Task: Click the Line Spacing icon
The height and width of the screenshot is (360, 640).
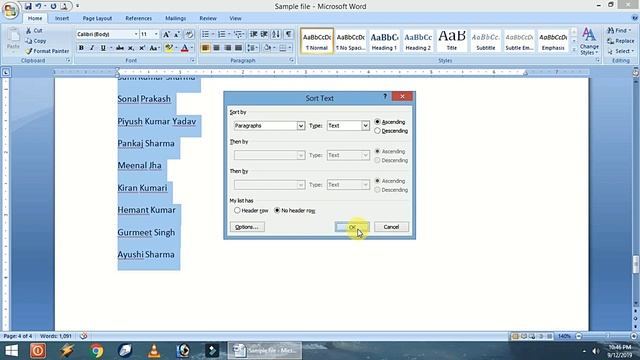Action: [251, 48]
